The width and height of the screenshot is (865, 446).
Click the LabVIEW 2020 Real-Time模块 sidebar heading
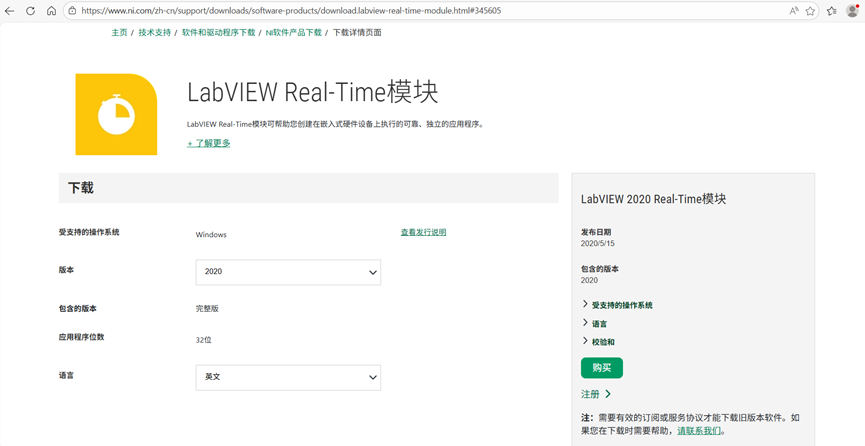[653, 199]
